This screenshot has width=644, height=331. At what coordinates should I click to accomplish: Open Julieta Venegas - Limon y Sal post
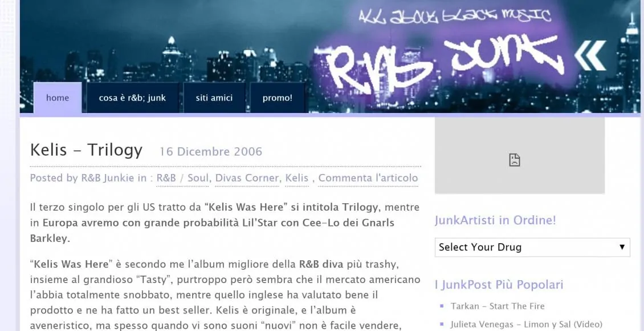tap(527, 324)
